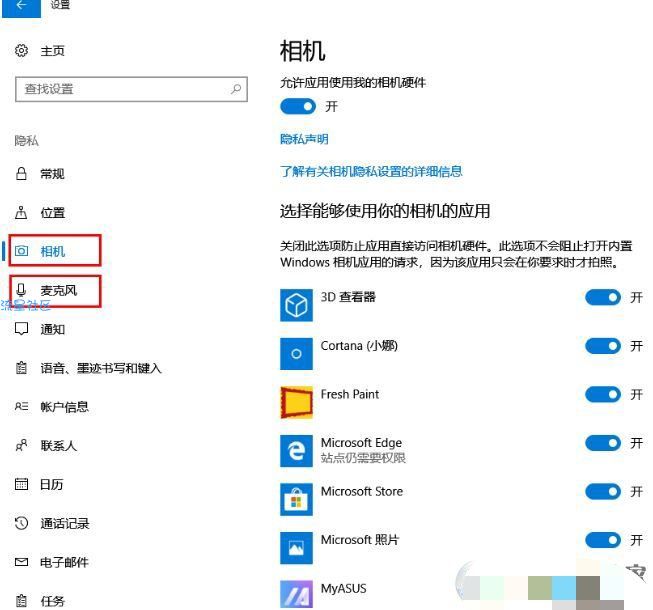
Task: Click the Microsoft Edge app name text
Action: 361,442
